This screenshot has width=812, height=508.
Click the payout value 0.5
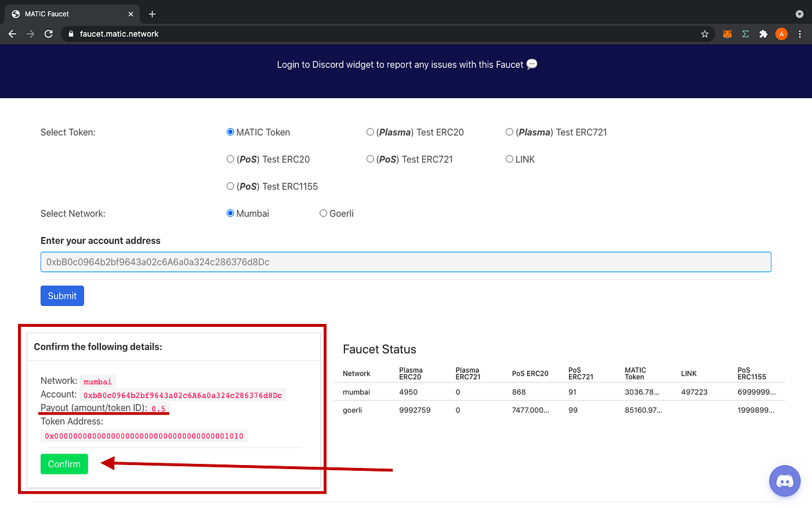(158, 409)
